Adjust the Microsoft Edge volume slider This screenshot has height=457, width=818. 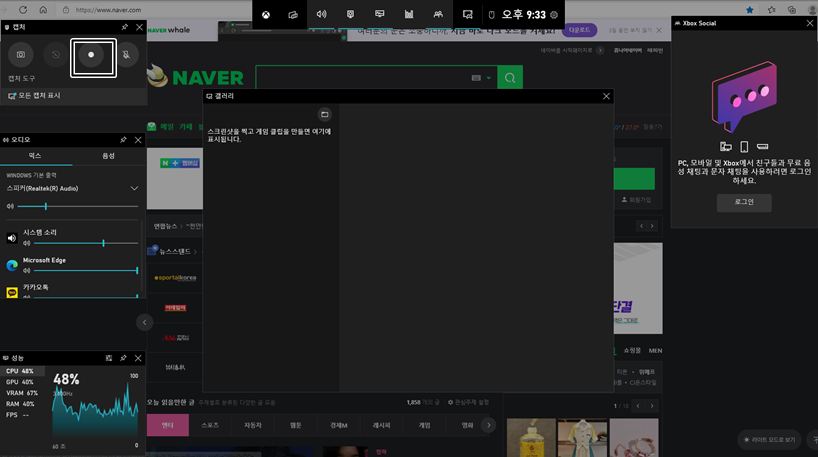86,271
